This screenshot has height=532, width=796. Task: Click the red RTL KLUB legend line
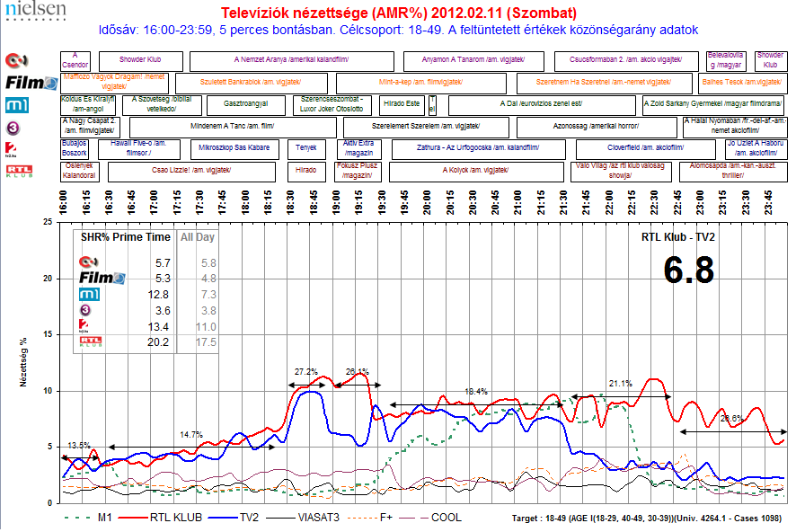pos(132,518)
